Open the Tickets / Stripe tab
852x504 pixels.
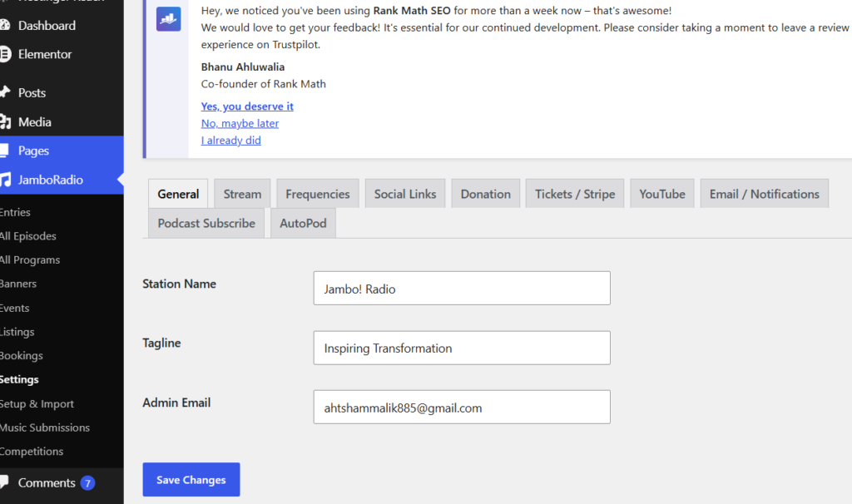(x=575, y=194)
